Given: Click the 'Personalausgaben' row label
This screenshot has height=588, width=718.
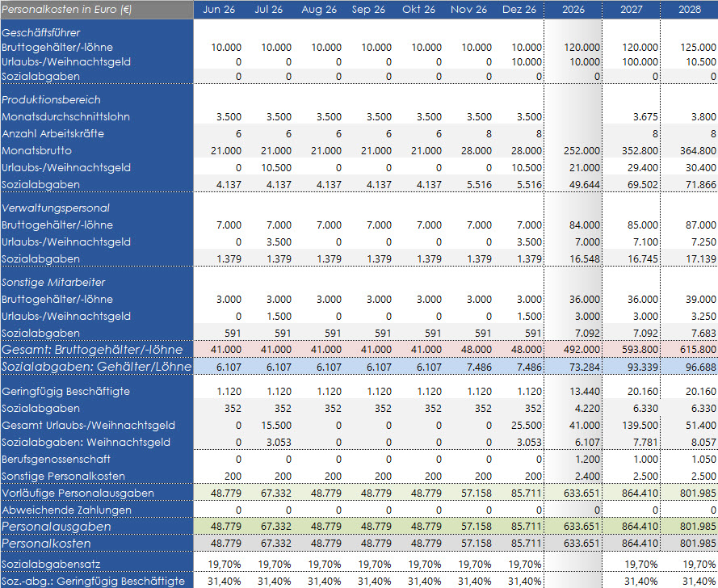Looking at the screenshot, I should tap(56, 527).
